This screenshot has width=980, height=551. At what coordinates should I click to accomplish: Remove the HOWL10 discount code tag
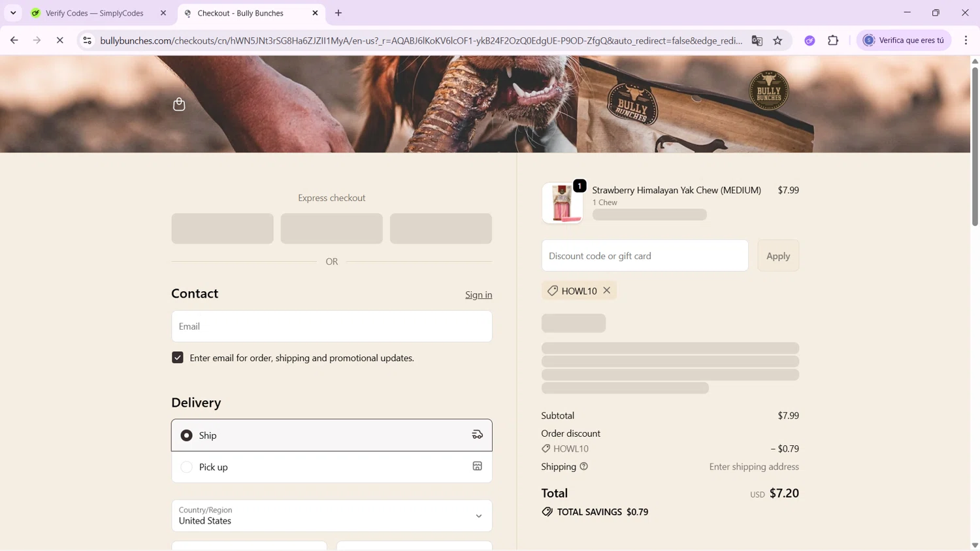[x=607, y=291]
